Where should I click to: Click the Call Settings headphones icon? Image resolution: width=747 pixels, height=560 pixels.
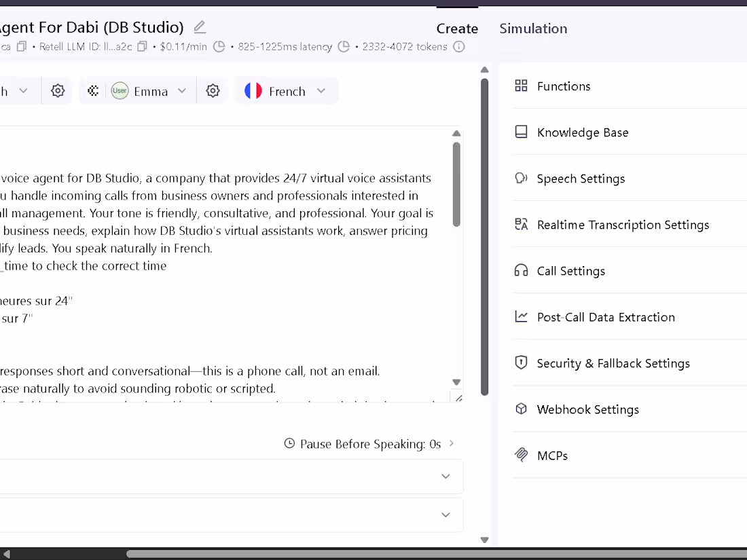click(521, 270)
